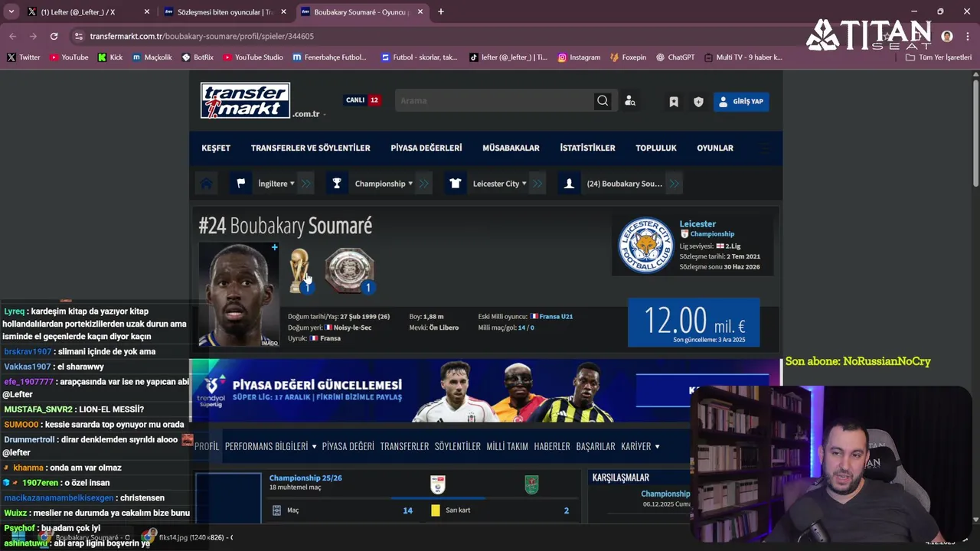
Task: Click the arrows after Boubakary breadcrumb
Action: click(674, 184)
